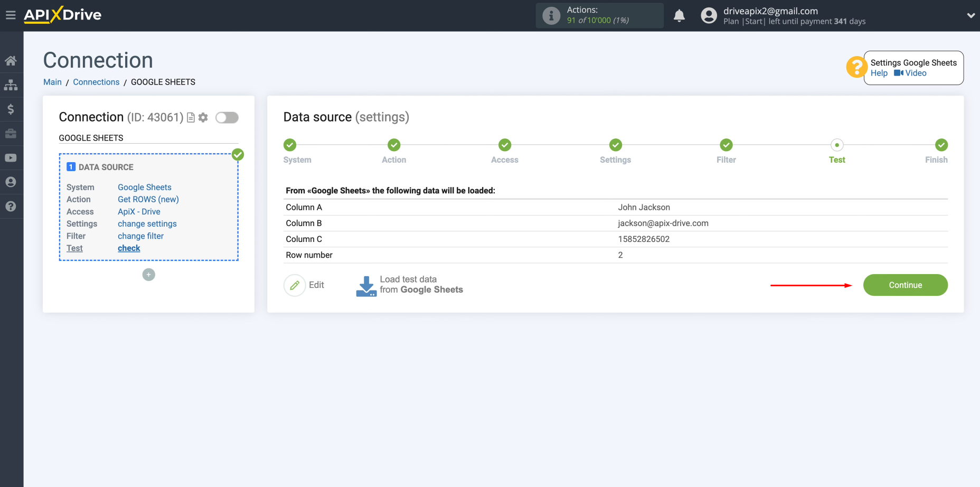
Task: Open the connection settings gear icon
Action: (x=203, y=117)
